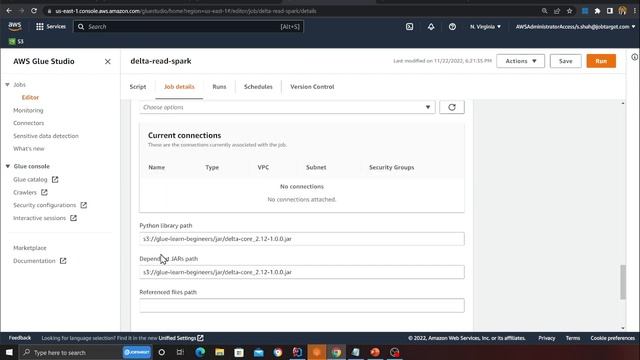
Task: Open the Schedules tab
Action: tap(258, 87)
